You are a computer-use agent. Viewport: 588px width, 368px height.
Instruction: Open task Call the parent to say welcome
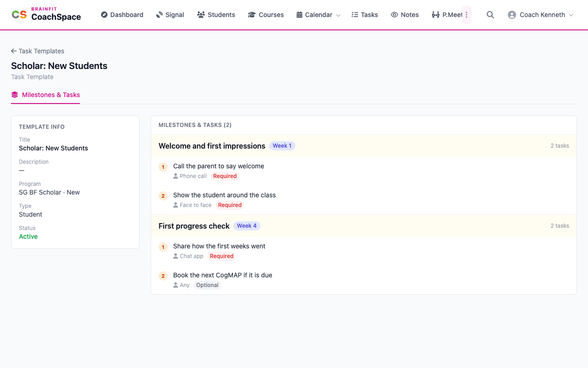219,166
